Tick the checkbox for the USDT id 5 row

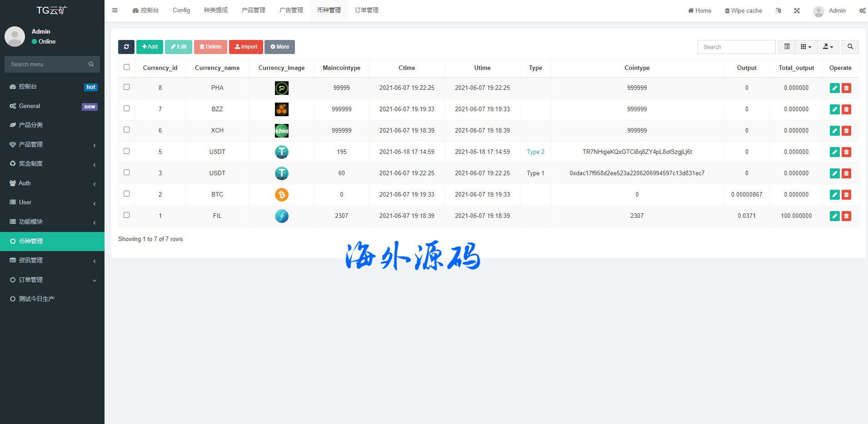point(127,151)
